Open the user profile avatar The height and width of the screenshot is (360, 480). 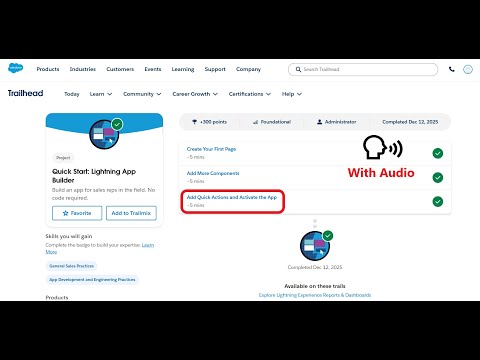468,69
